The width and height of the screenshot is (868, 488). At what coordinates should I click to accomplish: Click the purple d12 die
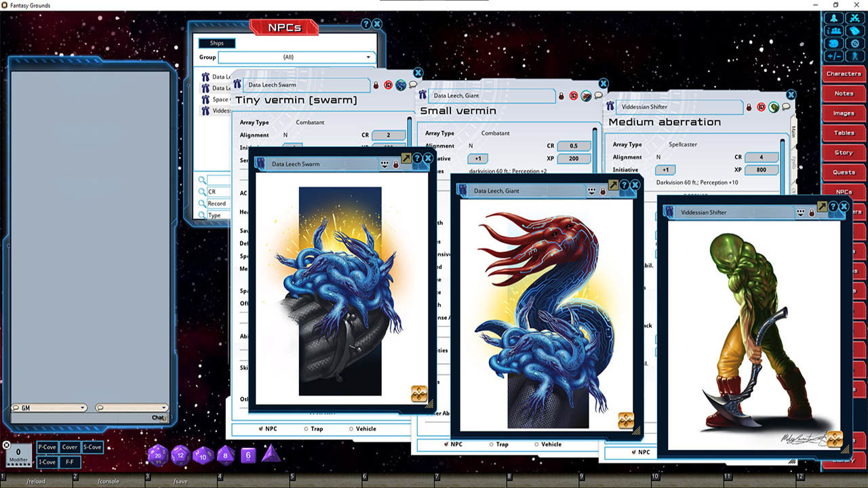[180, 455]
